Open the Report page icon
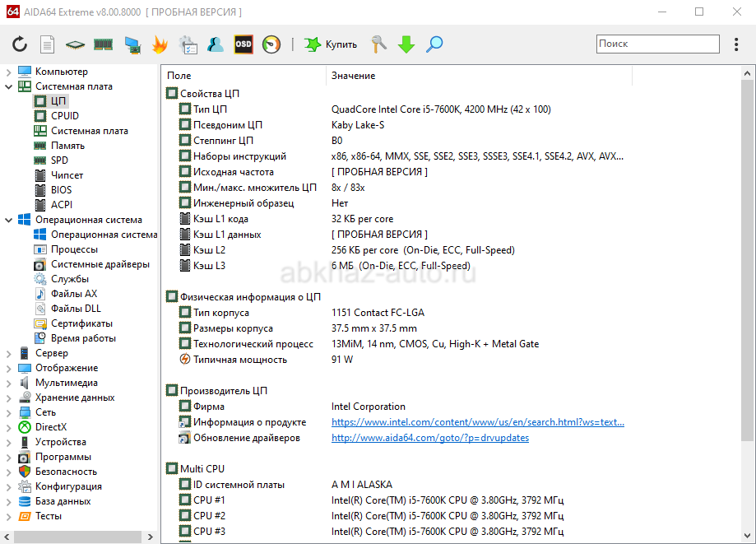 point(48,44)
